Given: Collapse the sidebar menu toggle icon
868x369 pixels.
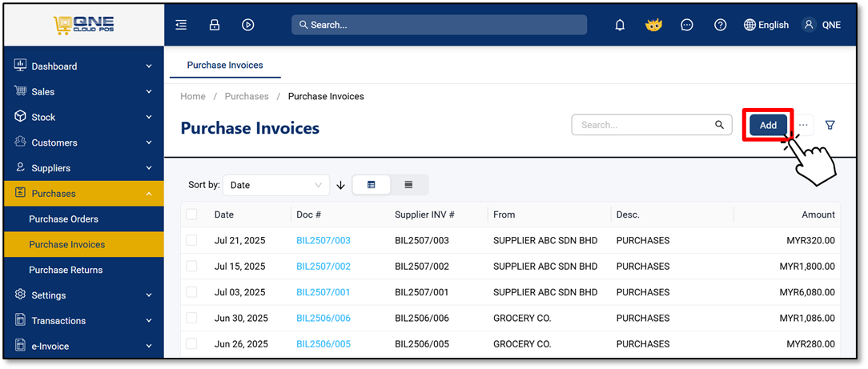Looking at the screenshot, I should point(181,25).
